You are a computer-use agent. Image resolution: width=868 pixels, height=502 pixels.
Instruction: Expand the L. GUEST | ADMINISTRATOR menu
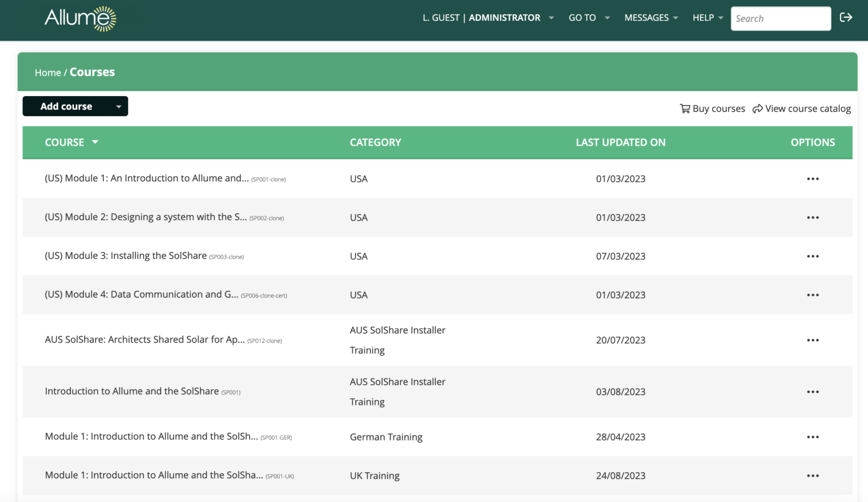point(488,18)
